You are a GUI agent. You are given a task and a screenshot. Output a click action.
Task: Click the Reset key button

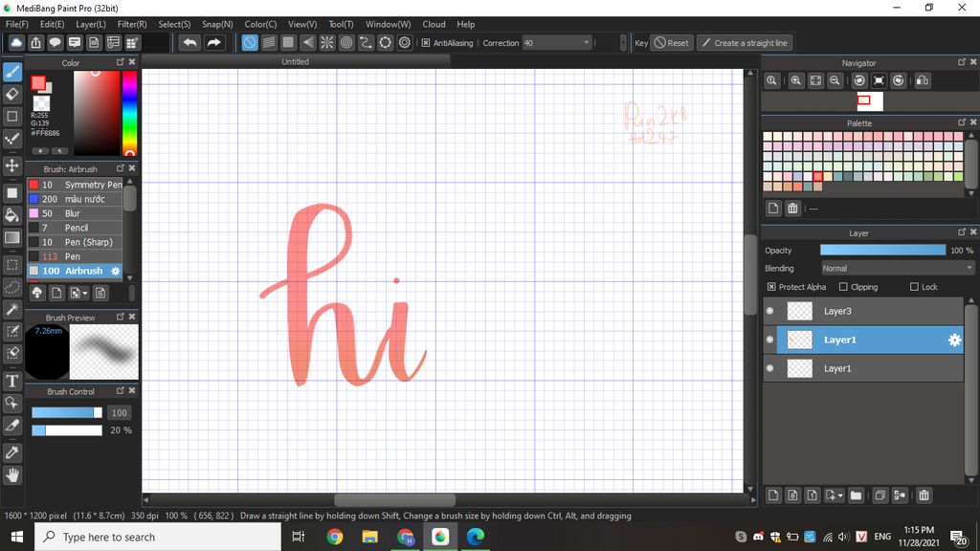click(x=672, y=43)
